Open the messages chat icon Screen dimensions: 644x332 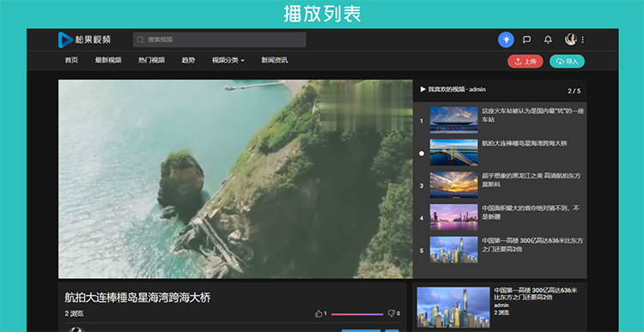[x=526, y=39]
